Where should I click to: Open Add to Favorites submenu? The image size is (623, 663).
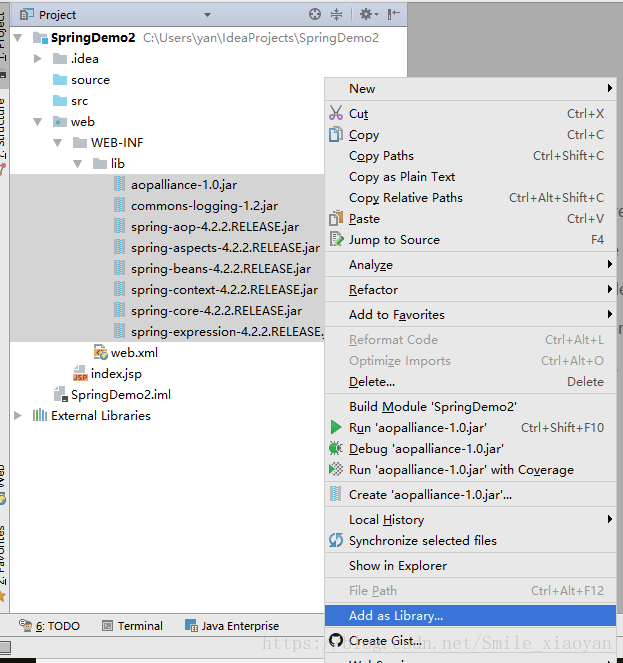point(470,315)
